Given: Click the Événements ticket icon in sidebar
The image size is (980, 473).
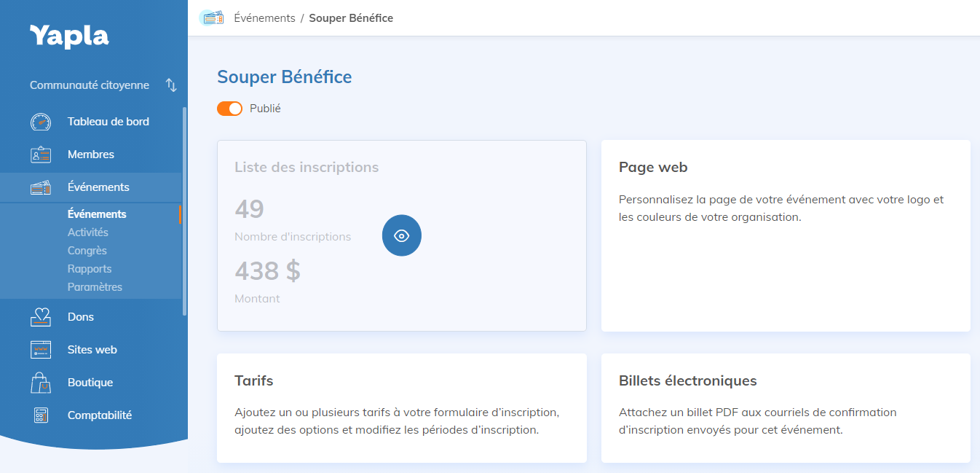Looking at the screenshot, I should tap(41, 187).
